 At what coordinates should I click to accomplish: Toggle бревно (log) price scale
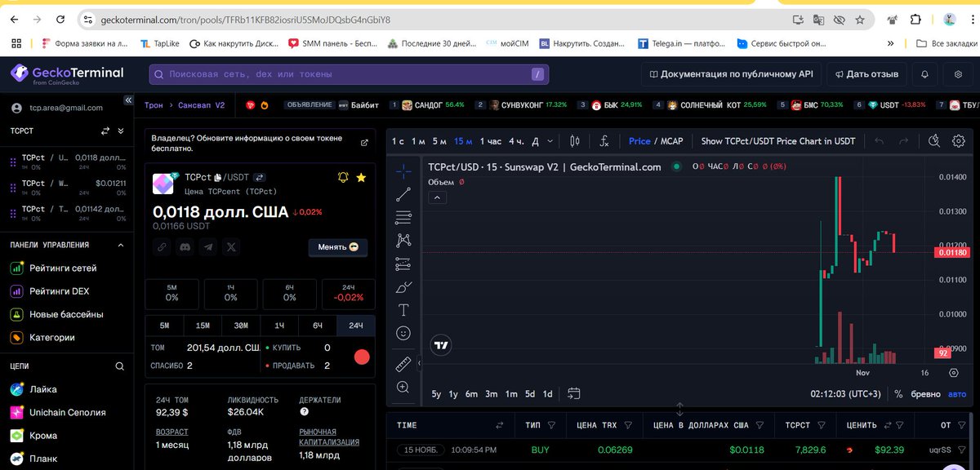click(x=925, y=394)
